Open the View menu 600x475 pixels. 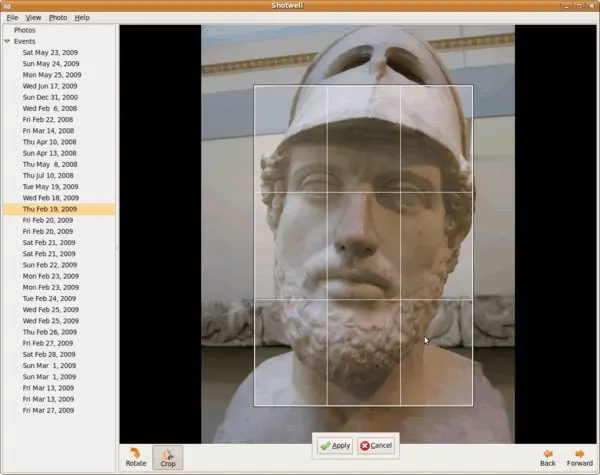tap(34, 18)
